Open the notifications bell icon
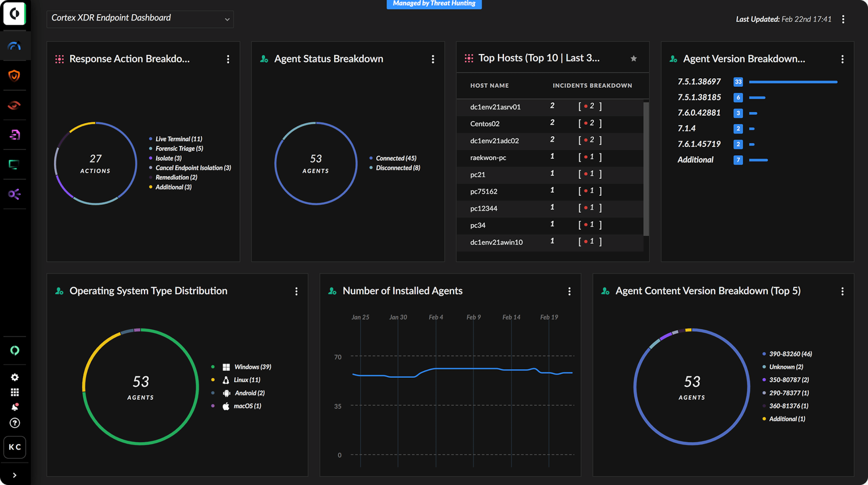The width and height of the screenshot is (868, 485). pyautogui.click(x=15, y=407)
